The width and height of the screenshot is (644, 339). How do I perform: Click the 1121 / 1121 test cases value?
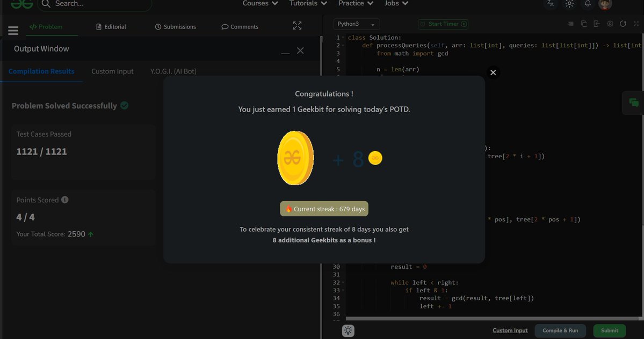point(41,152)
